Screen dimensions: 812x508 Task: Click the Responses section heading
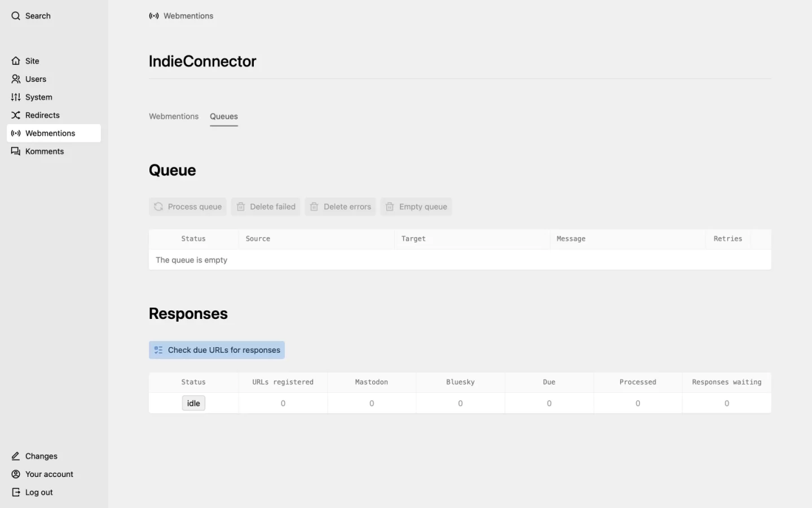[188, 314]
